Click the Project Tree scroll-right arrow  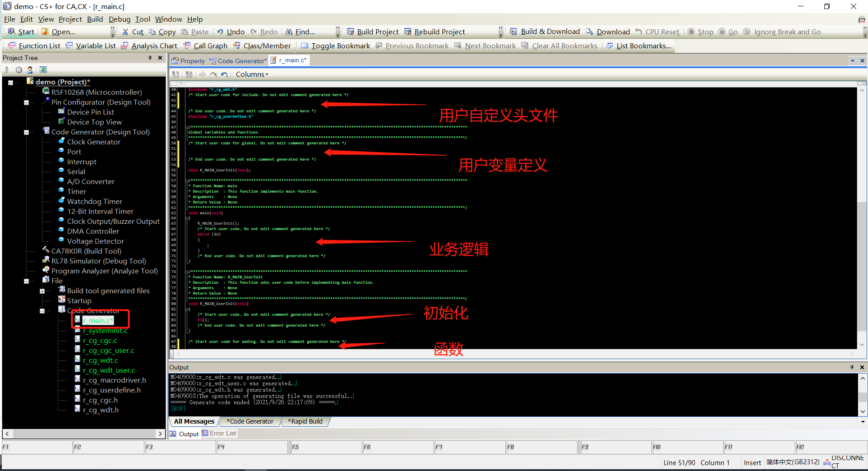click(x=160, y=434)
